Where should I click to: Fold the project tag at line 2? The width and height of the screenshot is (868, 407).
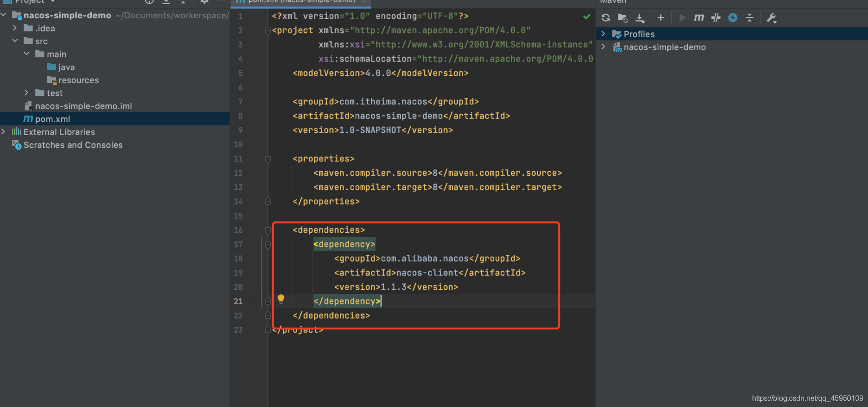[268, 31]
